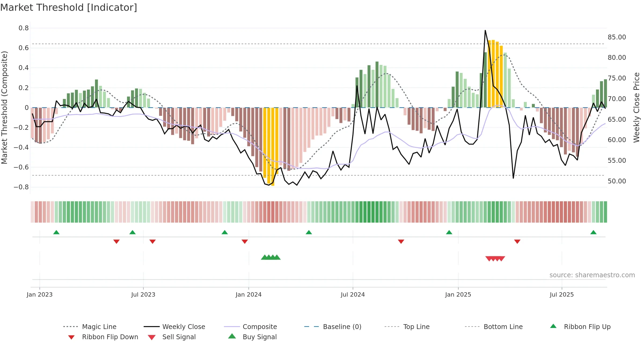Click the 70.00 price axis label
The height and width of the screenshot is (362, 644).
(617, 99)
